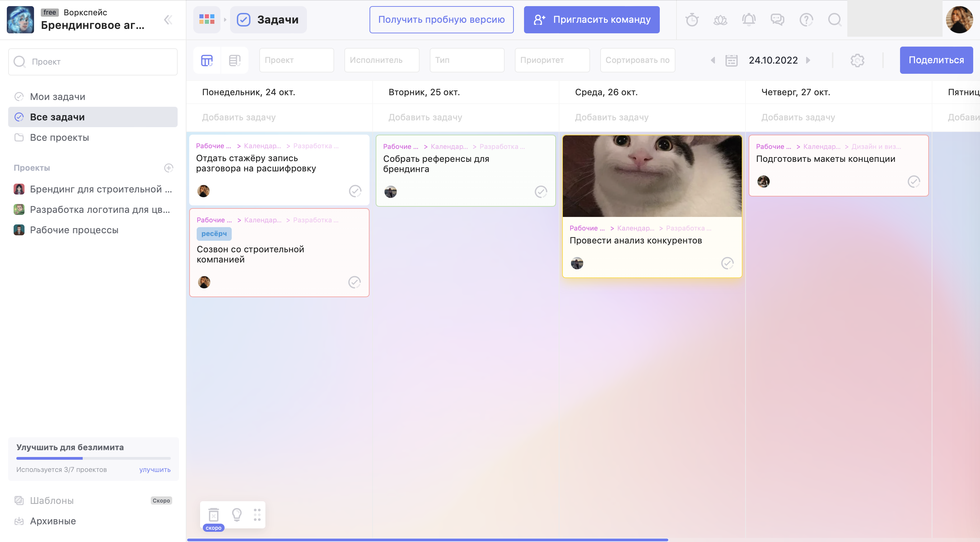The height and width of the screenshot is (542, 980).
Task: Select 'Мои задачи' in sidebar
Action: pos(58,97)
